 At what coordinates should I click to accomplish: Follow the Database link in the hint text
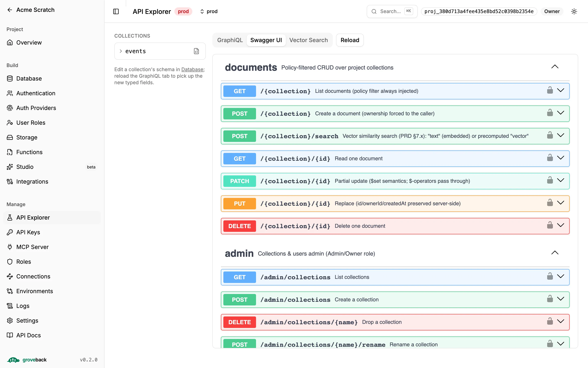point(192,69)
